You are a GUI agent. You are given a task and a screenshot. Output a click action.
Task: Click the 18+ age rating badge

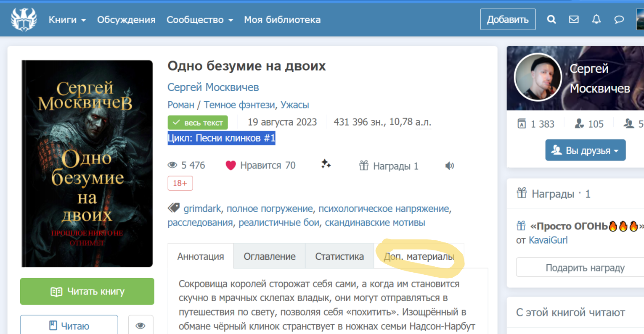coord(180,183)
